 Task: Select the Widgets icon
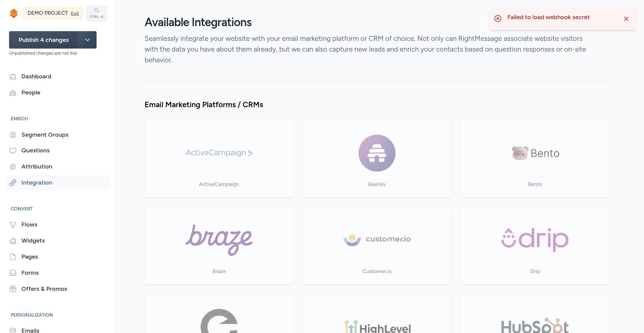click(x=13, y=241)
